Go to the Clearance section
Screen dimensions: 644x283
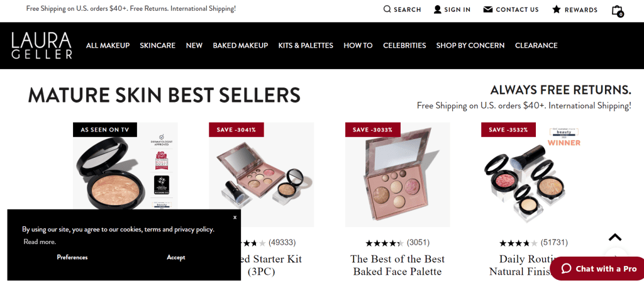point(536,45)
